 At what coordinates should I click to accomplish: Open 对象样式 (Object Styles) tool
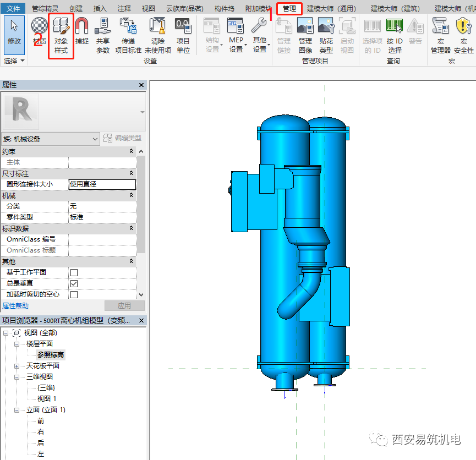pyautogui.click(x=61, y=34)
